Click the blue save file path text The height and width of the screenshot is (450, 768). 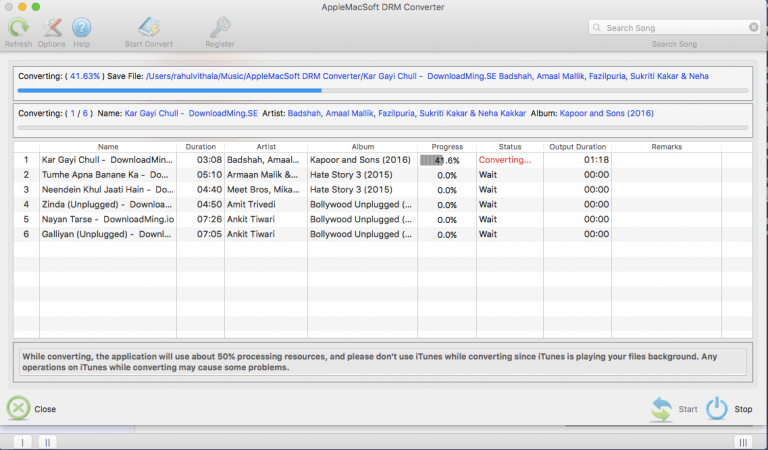(427, 76)
